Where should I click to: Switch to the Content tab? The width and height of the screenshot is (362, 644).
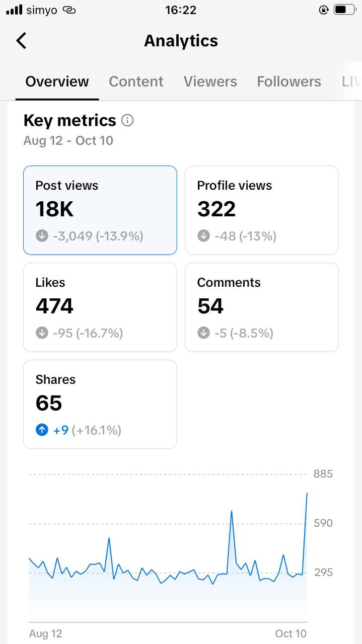136,82
